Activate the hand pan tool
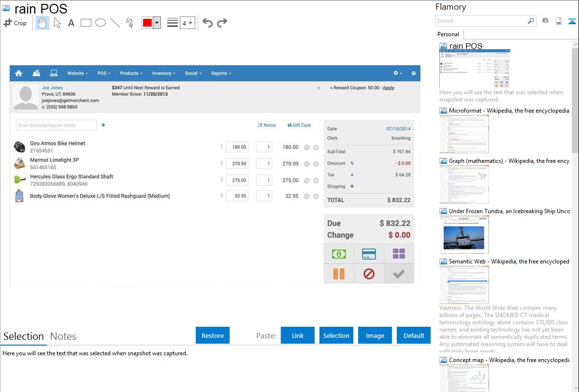This screenshot has height=392, width=579. [42, 23]
